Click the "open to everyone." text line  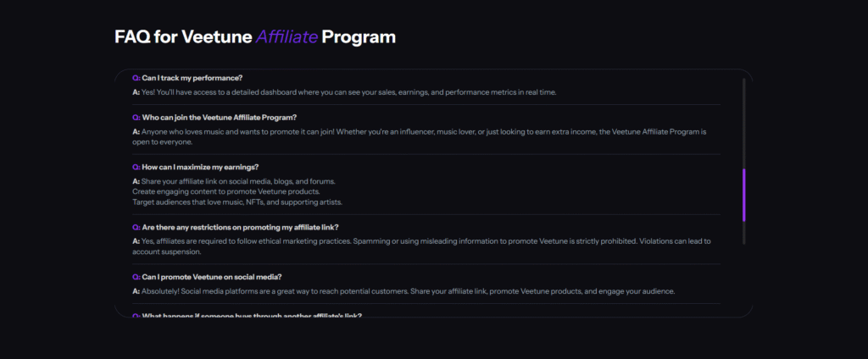click(x=162, y=142)
